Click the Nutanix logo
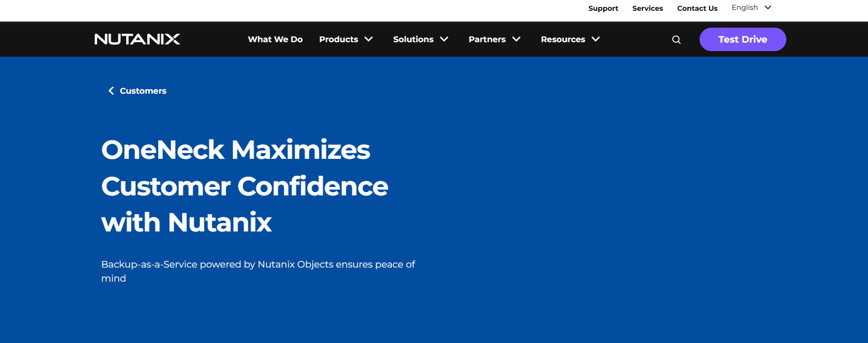The width and height of the screenshot is (868, 343). coord(137,39)
